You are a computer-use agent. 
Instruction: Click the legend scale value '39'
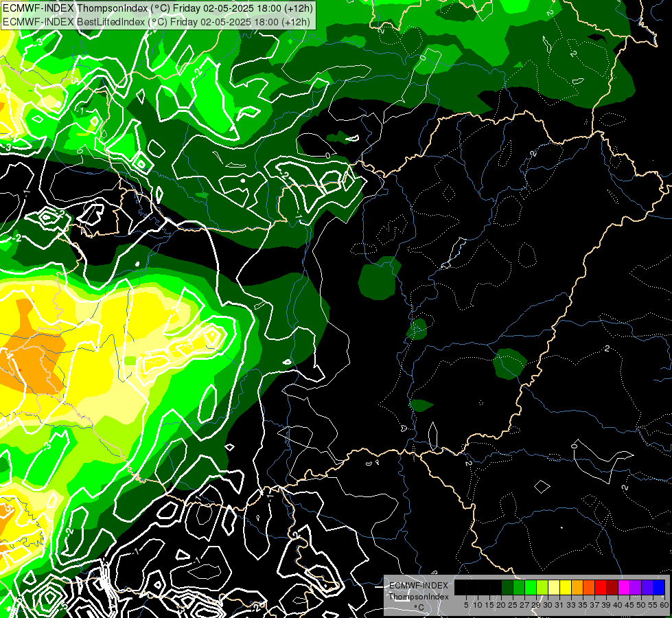point(606,605)
